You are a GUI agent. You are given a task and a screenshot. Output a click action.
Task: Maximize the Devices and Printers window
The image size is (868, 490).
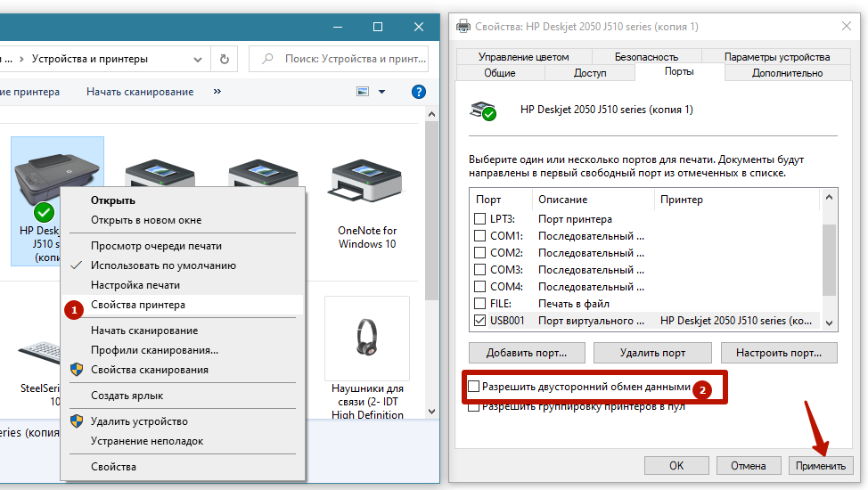(x=378, y=27)
